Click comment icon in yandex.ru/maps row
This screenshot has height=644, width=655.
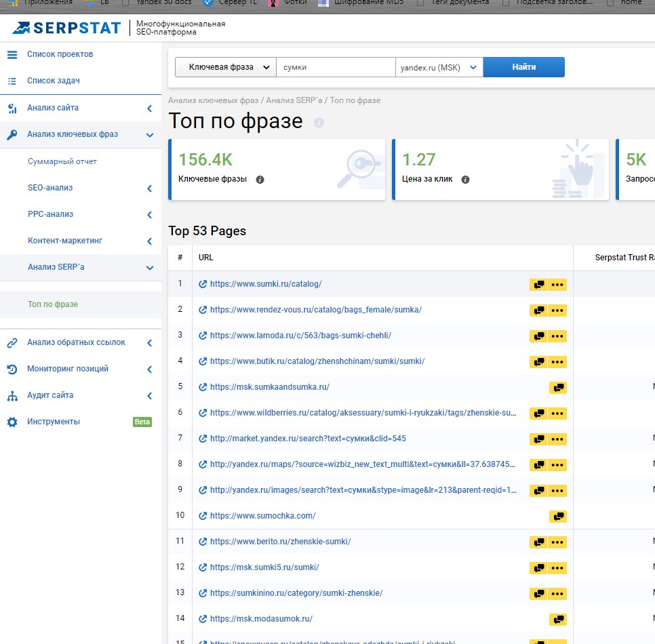tap(539, 465)
